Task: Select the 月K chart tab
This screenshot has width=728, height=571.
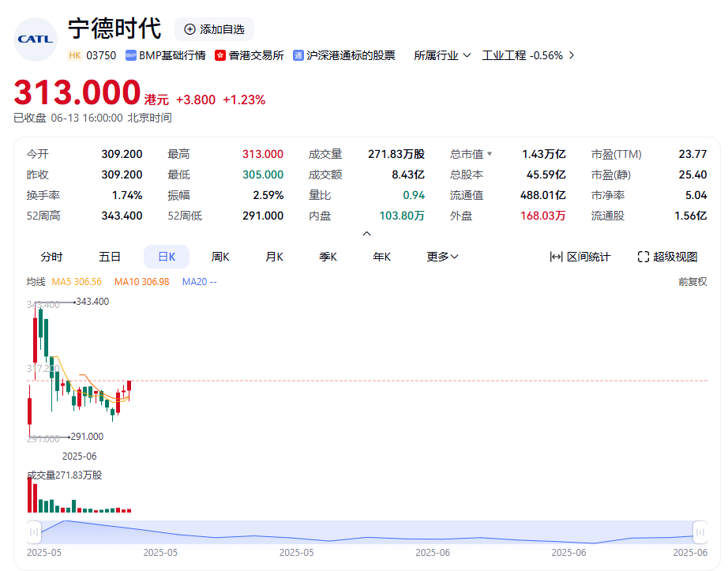Action: tap(274, 257)
